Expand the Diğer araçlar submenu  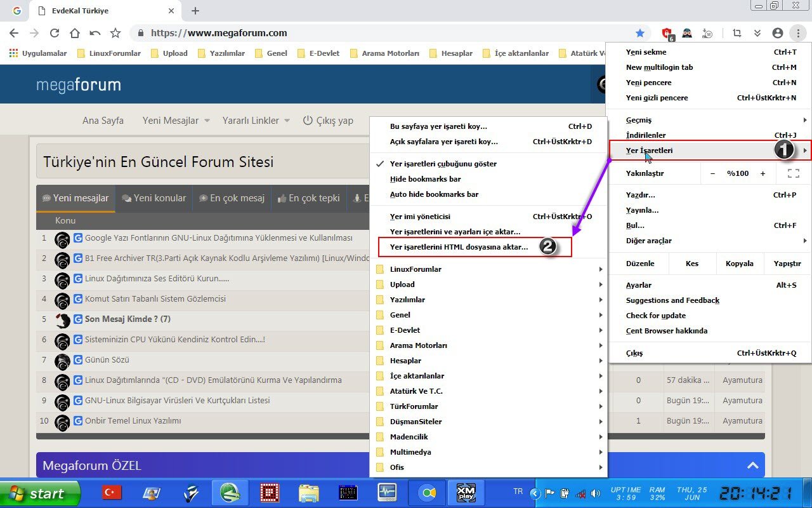(709, 241)
